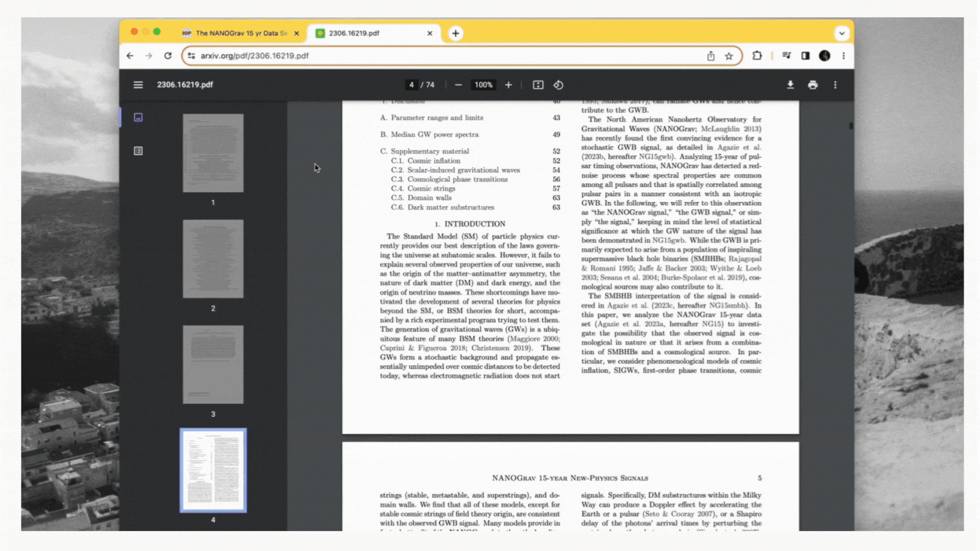Open the PDF viewer more actions menu

point(835,85)
